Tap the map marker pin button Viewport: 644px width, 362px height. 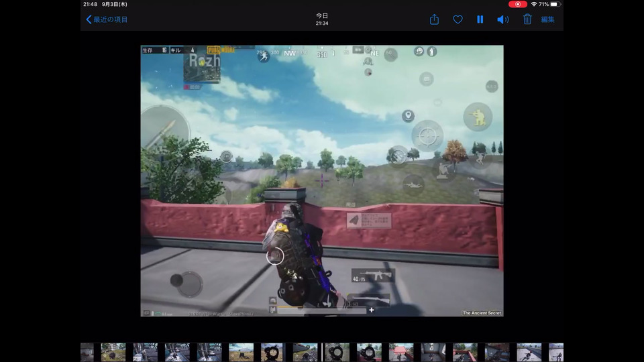coord(408,116)
